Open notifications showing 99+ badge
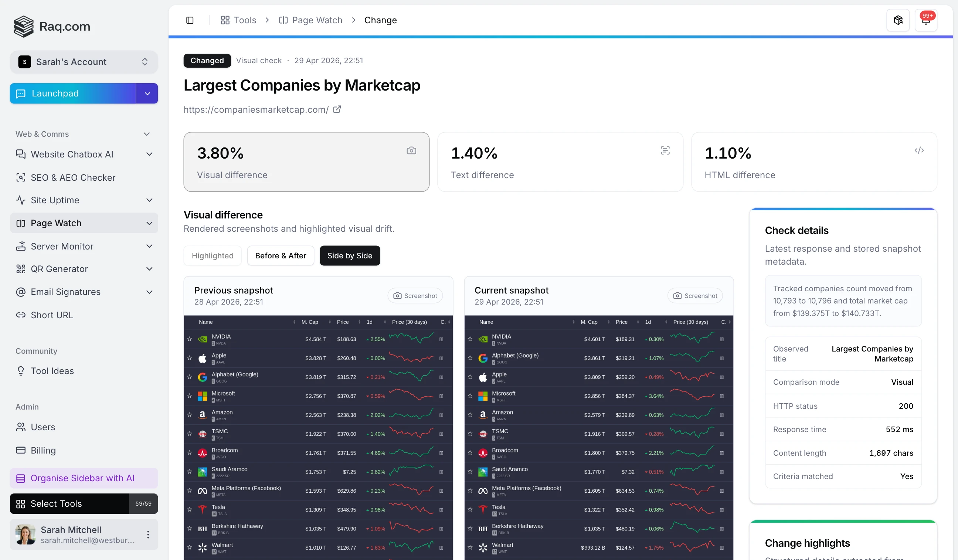958x560 pixels. pyautogui.click(x=927, y=20)
